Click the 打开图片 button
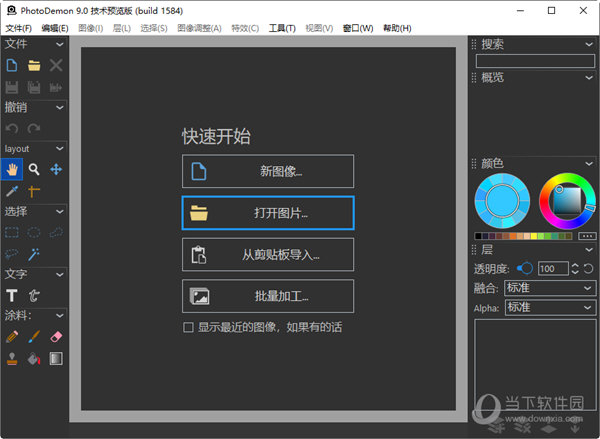 [268, 213]
